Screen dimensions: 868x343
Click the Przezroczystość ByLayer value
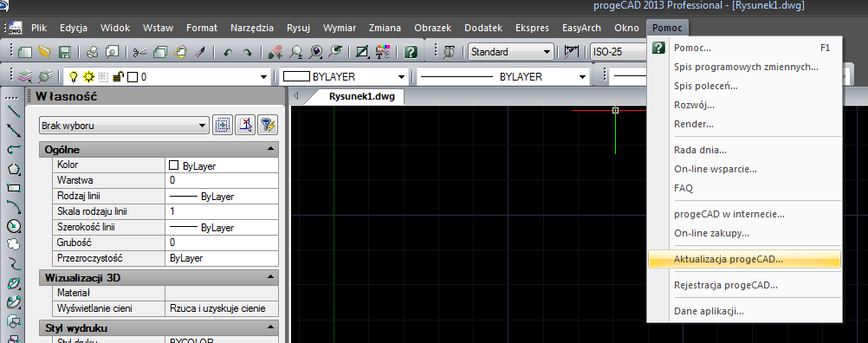[x=222, y=258]
